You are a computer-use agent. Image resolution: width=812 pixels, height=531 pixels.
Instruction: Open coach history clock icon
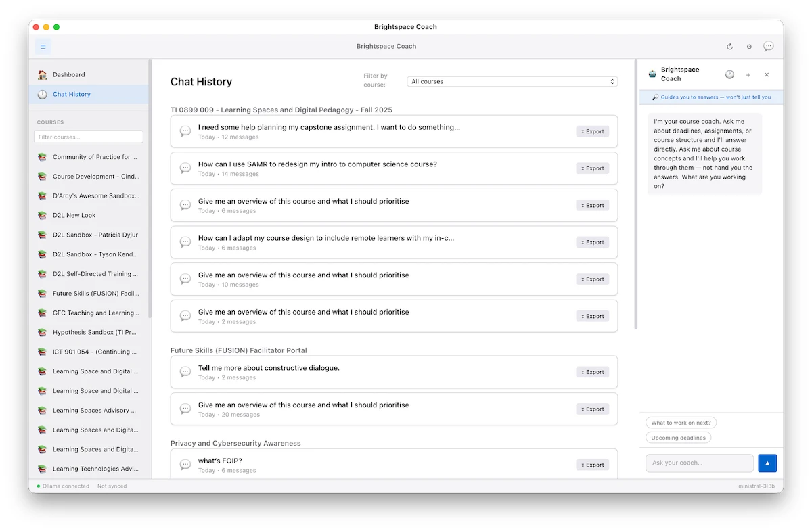pos(729,75)
